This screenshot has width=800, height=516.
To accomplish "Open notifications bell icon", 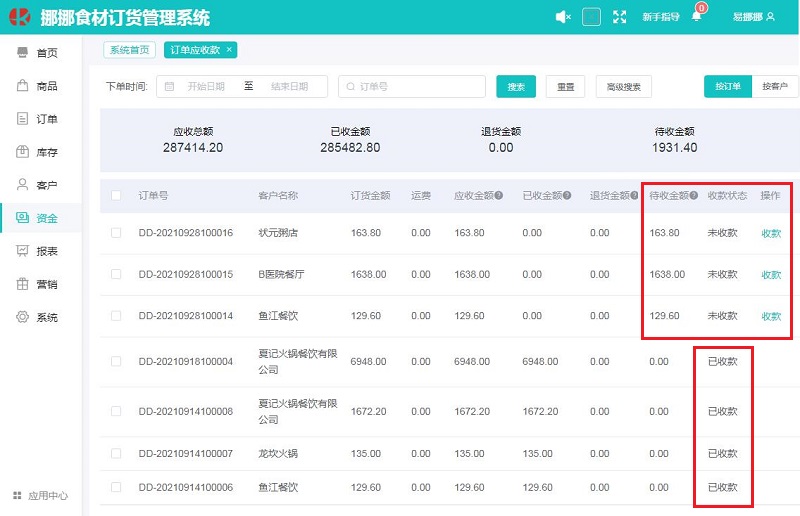I will click(697, 17).
